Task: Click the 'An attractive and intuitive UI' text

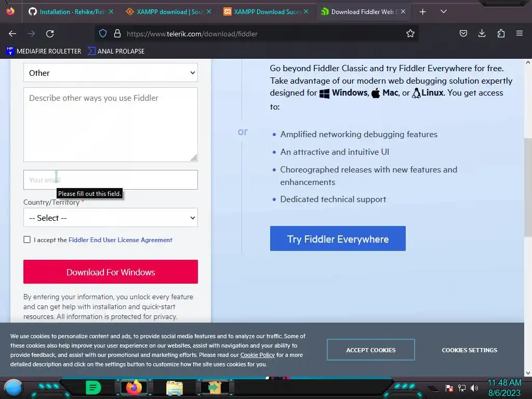Action: (x=335, y=152)
